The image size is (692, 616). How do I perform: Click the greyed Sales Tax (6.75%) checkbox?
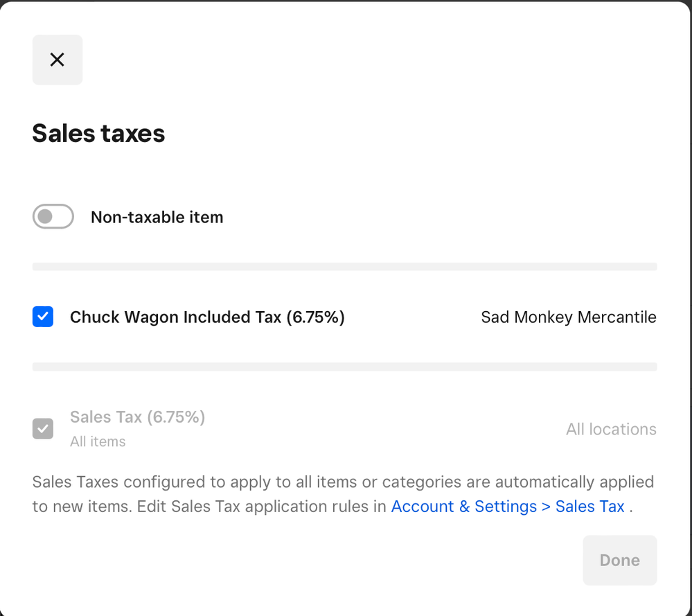(43, 429)
